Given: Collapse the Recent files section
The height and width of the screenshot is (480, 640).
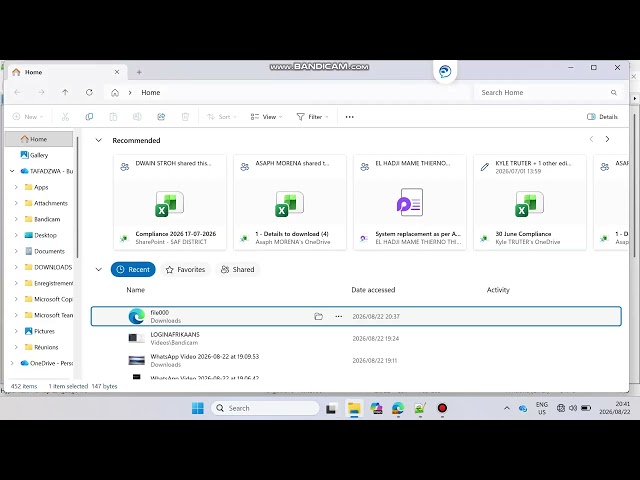Looking at the screenshot, I should [98, 269].
